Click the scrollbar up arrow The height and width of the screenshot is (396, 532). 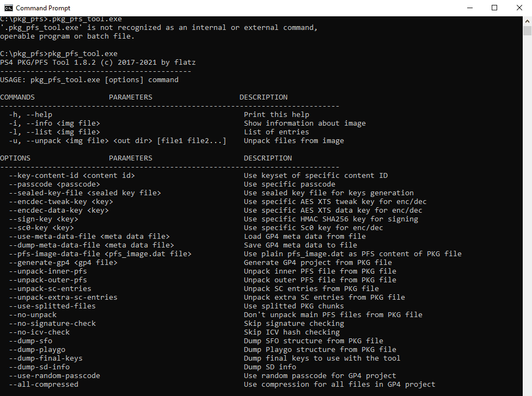click(x=527, y=20)
